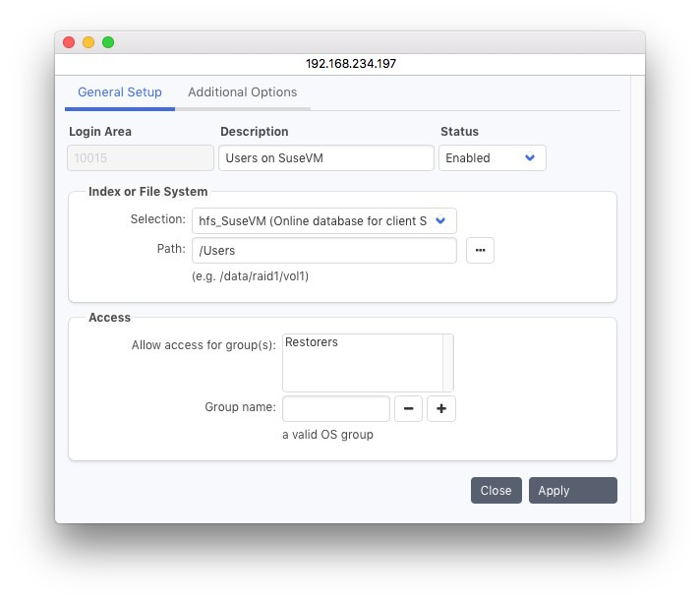
Task: Click the dialog's right vertical scrollbar
Action: [637, 295]
